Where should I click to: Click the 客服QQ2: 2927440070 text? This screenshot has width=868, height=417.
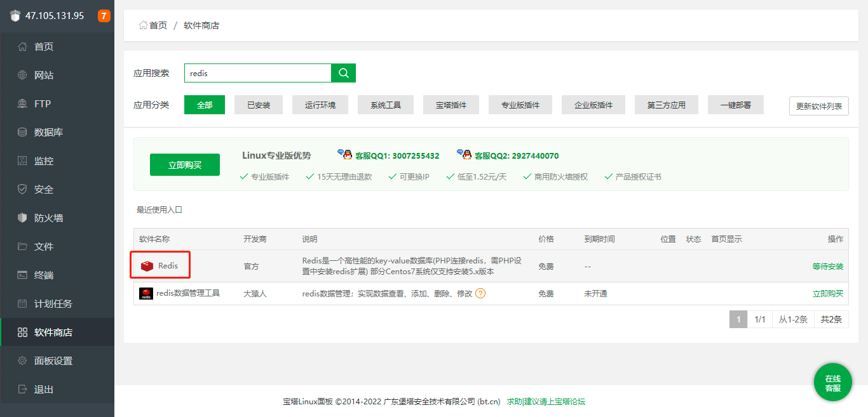pos(517,156)
